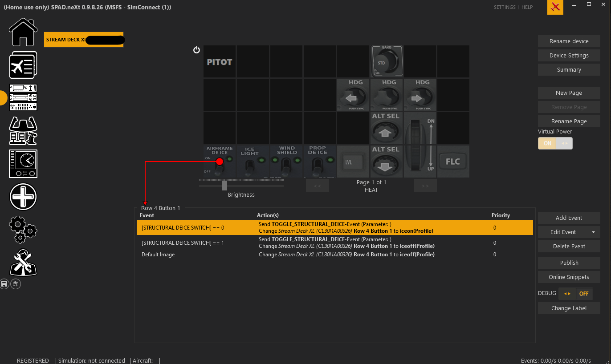Click 'Simulation: not connected' in the status bar
611x364 pixels.
click(x=92, y=361)
